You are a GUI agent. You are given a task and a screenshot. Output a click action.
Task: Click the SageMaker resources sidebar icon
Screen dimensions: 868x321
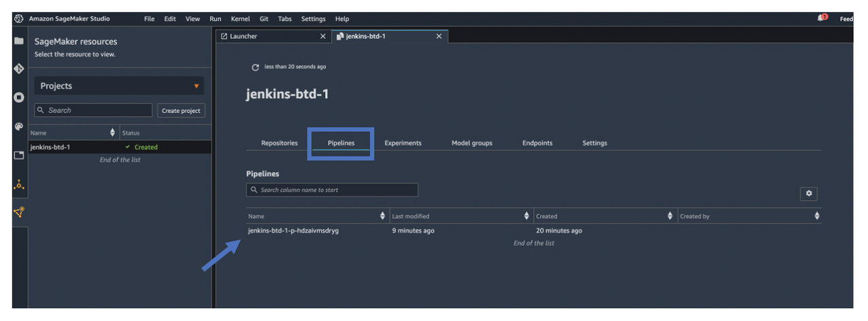pyautogui.click(x=19, y=212)
